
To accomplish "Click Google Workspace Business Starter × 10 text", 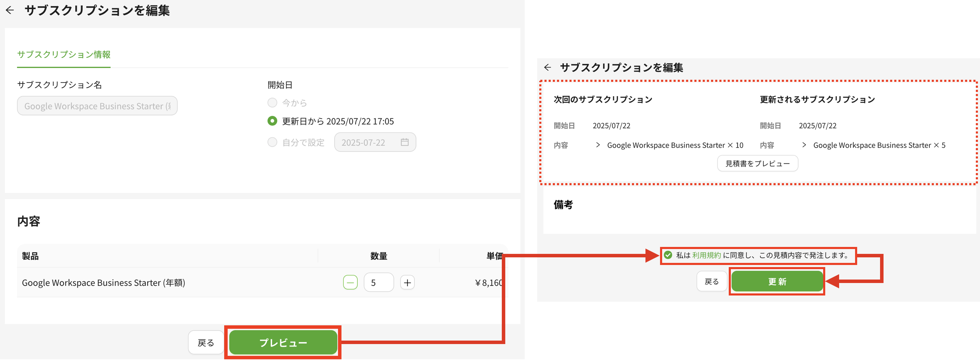I will point(675,145).
